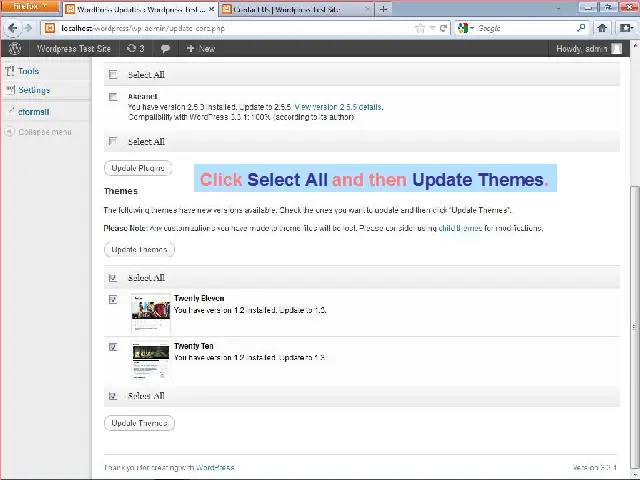The height and width of the screenshot is (480, 640).
Task: Switch to the Wordpress Updates tab
Action: coord(139,9)
